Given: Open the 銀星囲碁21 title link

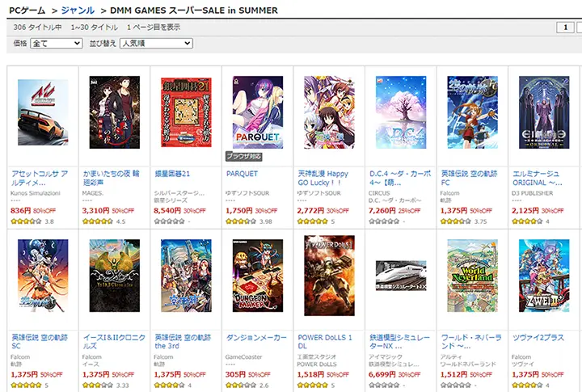Looking at the screenshot, I should coord(173,174).
